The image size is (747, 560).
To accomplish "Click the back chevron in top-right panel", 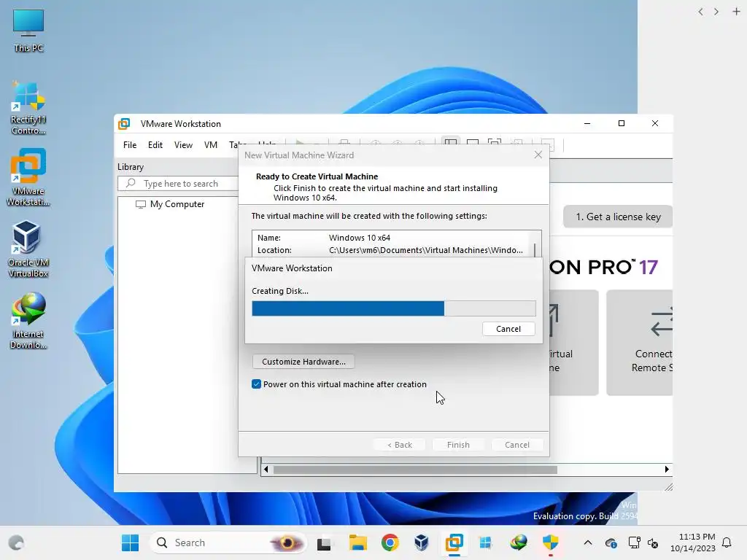I will point(700,12).
